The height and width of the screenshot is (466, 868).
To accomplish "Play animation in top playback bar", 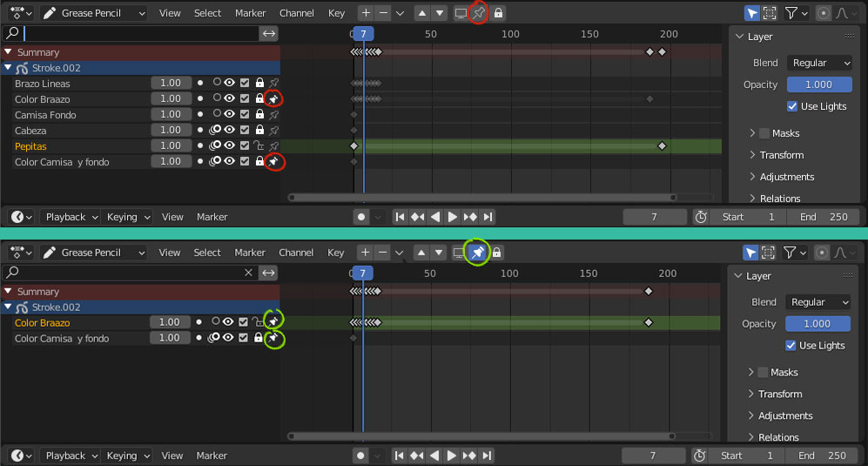I will pyautogui.click(x=452, y=217).
